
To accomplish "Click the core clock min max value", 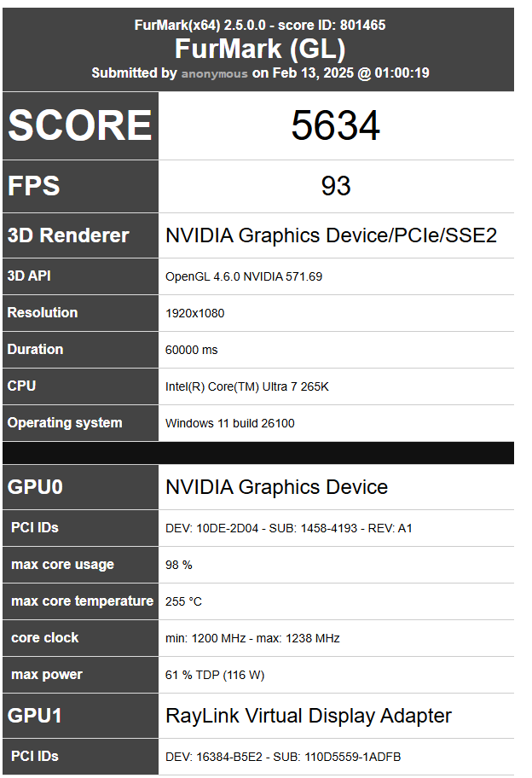I will tap(252, 638).
